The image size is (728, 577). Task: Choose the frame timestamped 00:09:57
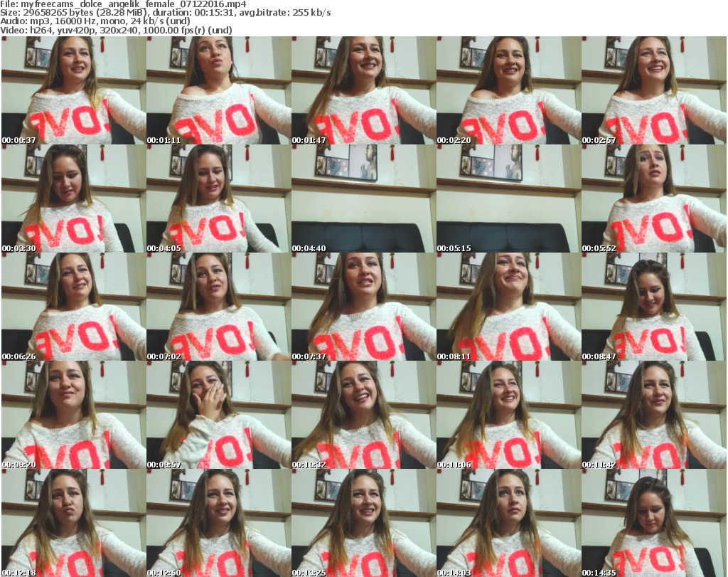[219, 415]
